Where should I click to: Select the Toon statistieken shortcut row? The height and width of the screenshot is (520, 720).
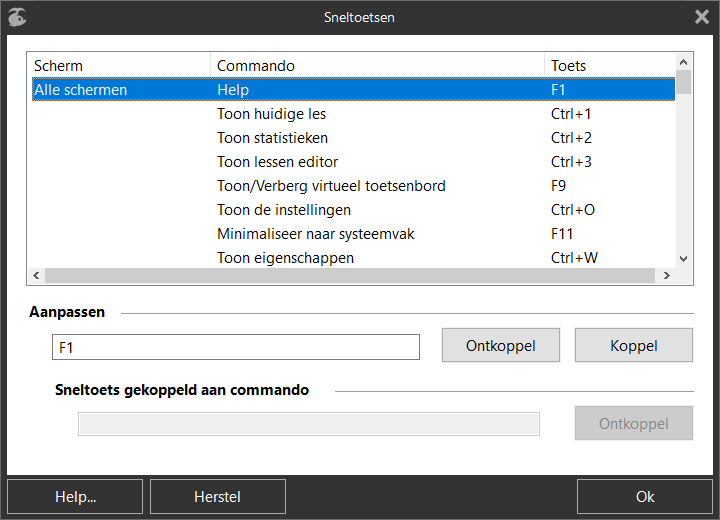point(353,138)
